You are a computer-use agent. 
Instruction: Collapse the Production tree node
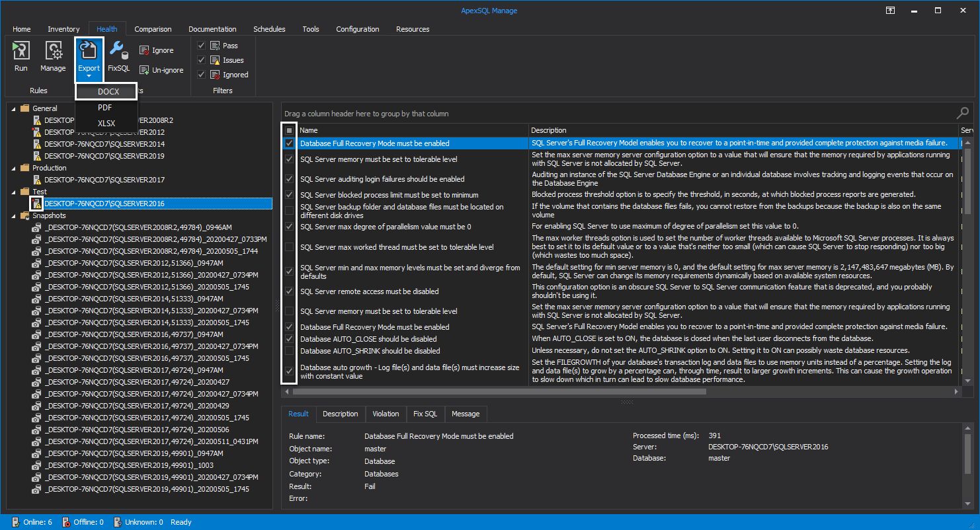pyautogui.click(x=15, y=168)
